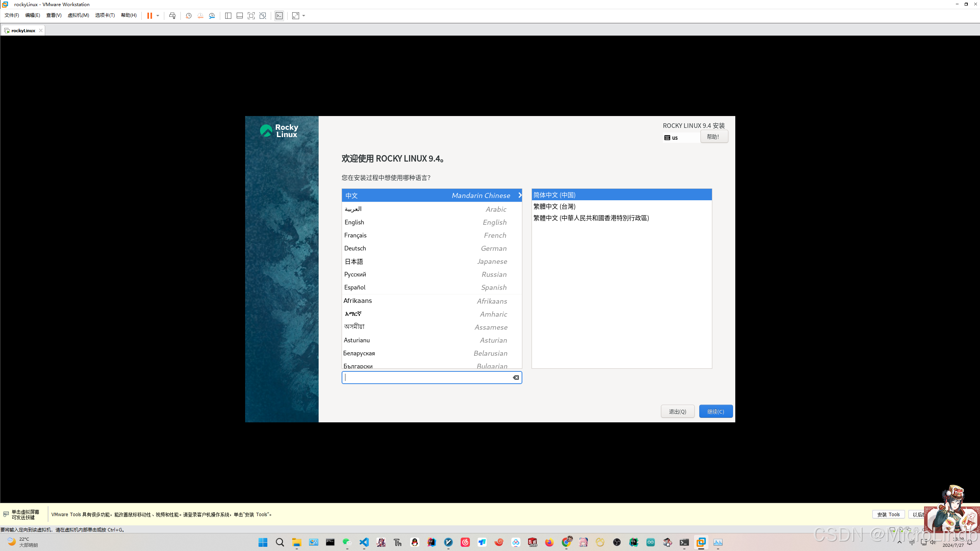
Task: Open QQ penguin icon in taskbar
Action: 415,542
